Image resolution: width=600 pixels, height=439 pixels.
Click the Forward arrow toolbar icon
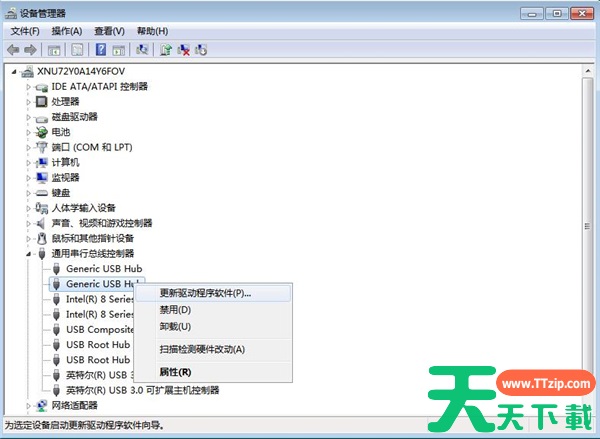coord(30,50)
